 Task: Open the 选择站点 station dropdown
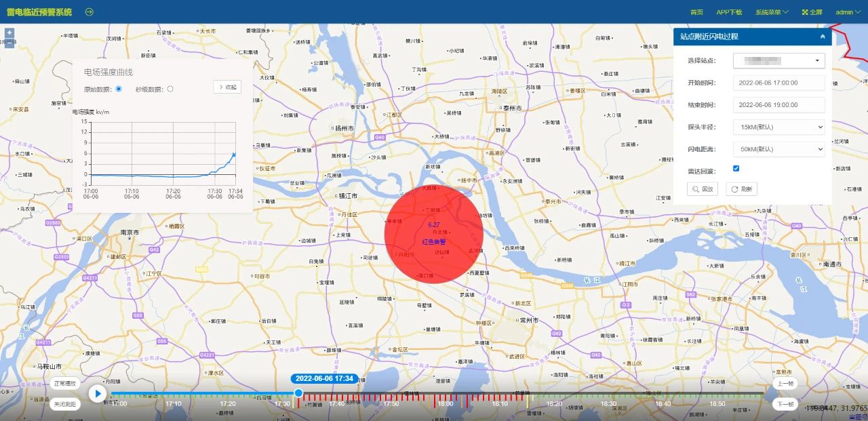click(x=778, y=61)
